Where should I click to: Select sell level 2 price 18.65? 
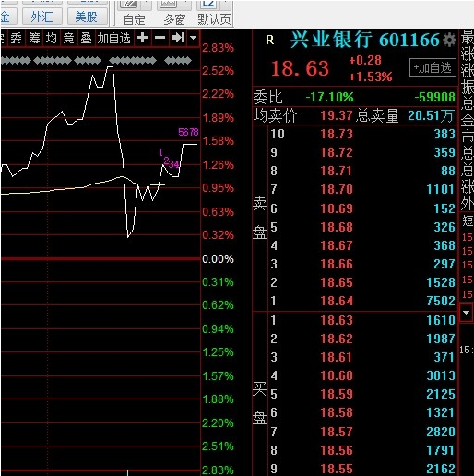click(x=337, y=282)
